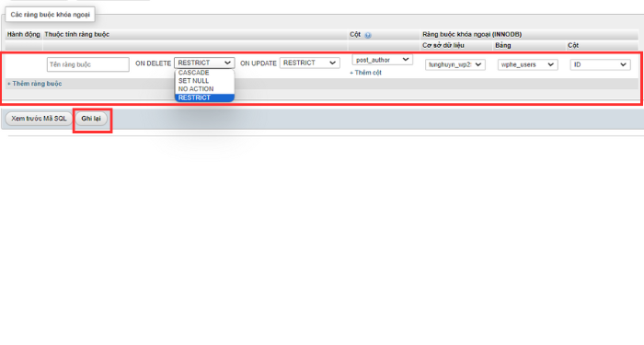The width and height of the screenshot is (644, 345).
Task: Click the ON DELETE label
Action: pos(154,63)
